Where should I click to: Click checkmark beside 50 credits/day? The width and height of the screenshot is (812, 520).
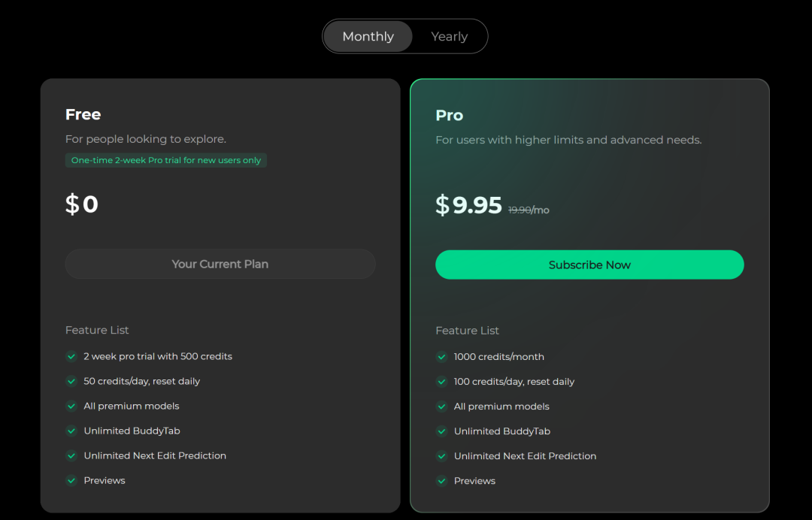[71, 381]
